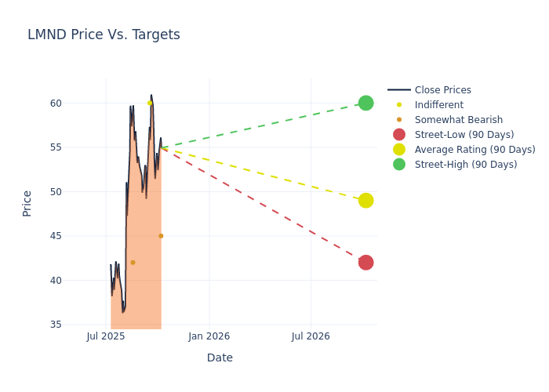Click the orange dot at price 42
This screenshot has height=392, width=549.
[133, 263]
